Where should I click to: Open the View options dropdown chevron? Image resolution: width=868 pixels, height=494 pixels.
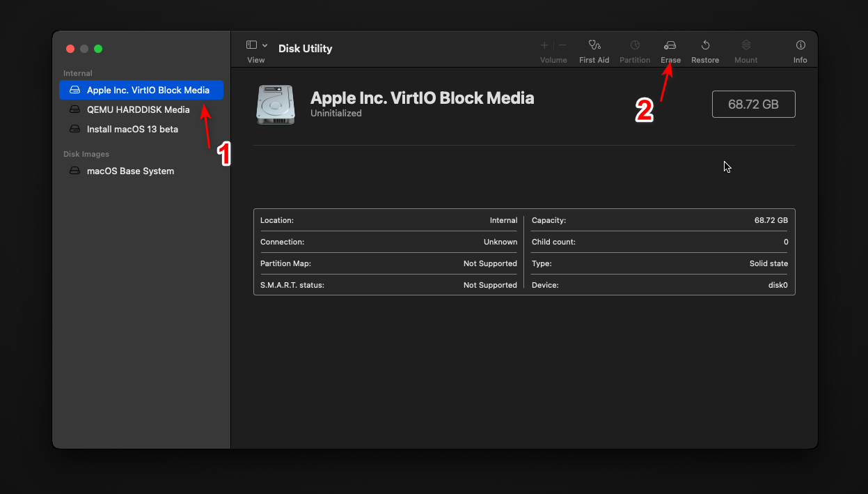[x=265, y=45]
